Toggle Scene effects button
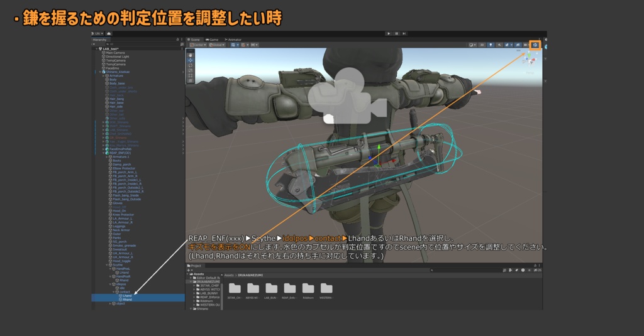The height and width of the screenshot is (336, 644). 508,45
